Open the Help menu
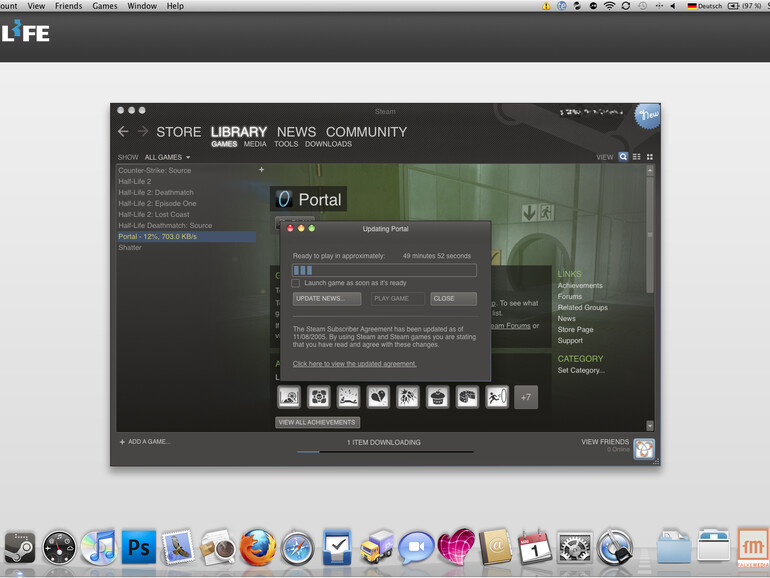This screenshot has height=578, width=770. [x=175, y=6]
